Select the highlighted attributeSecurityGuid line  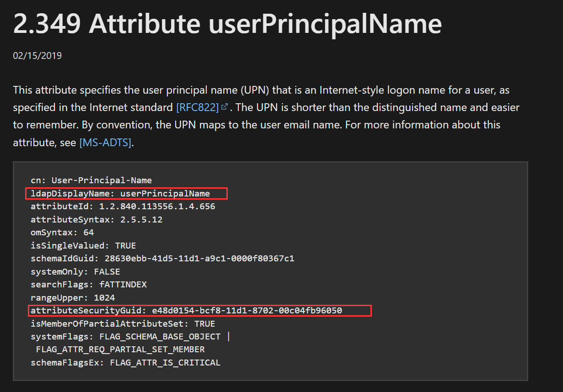pos(186,311)
